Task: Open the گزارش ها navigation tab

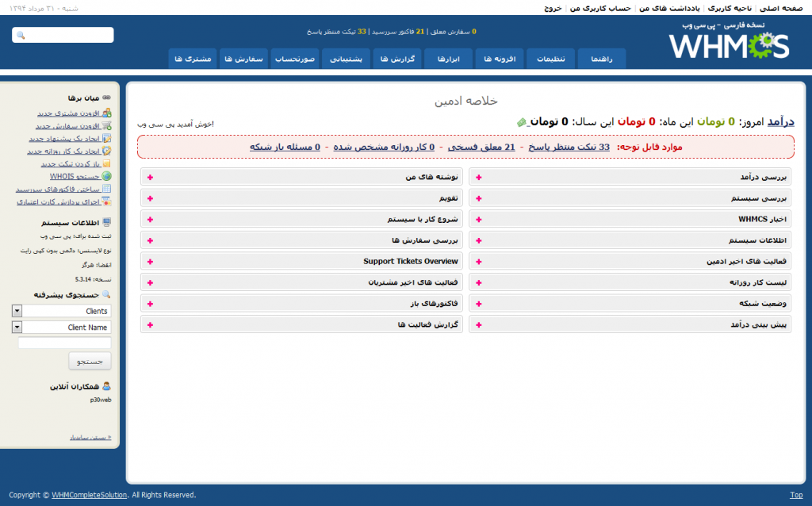Action: (397, 59)
